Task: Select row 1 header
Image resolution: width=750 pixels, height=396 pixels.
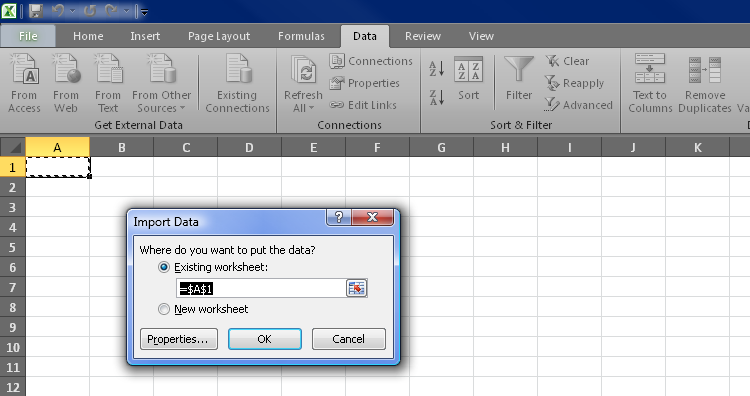Action: (x=12, y=167)
